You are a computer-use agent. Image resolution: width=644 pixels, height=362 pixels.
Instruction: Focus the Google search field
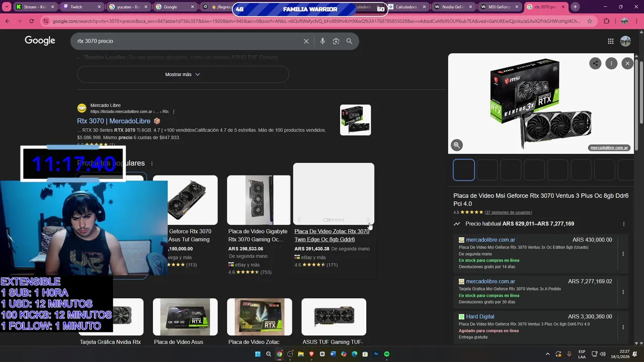(186, 41)
